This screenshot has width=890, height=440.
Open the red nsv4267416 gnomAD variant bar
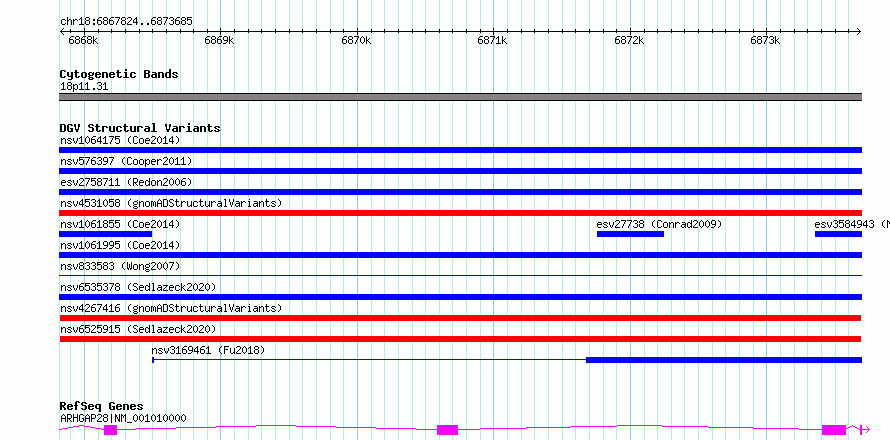tap(460, 318)
